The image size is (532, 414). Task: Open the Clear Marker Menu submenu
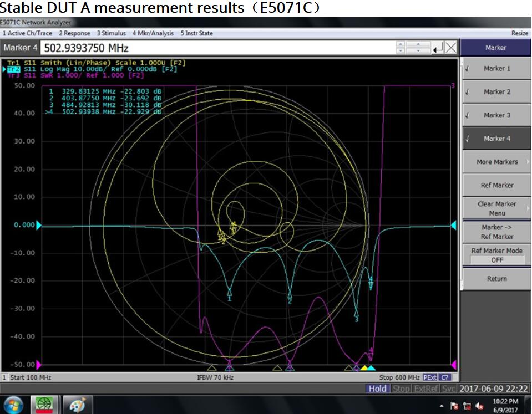click(496, 208)
